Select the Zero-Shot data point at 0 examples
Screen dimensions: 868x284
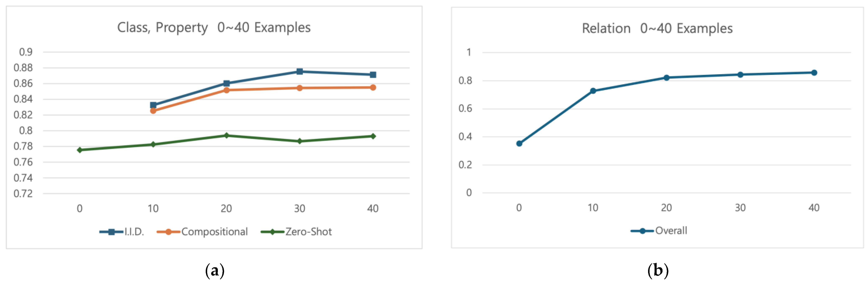tap(80, 150)
